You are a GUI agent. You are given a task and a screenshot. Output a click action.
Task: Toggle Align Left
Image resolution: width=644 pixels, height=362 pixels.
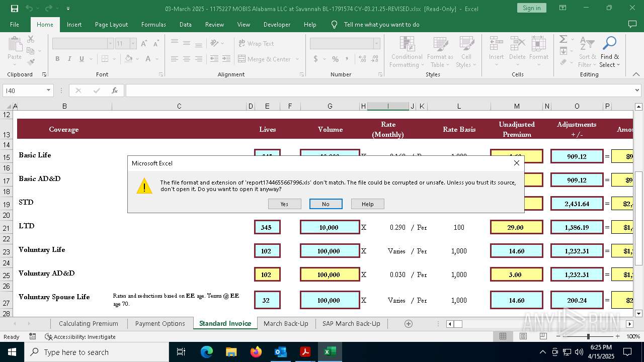[x=175, y=59]
